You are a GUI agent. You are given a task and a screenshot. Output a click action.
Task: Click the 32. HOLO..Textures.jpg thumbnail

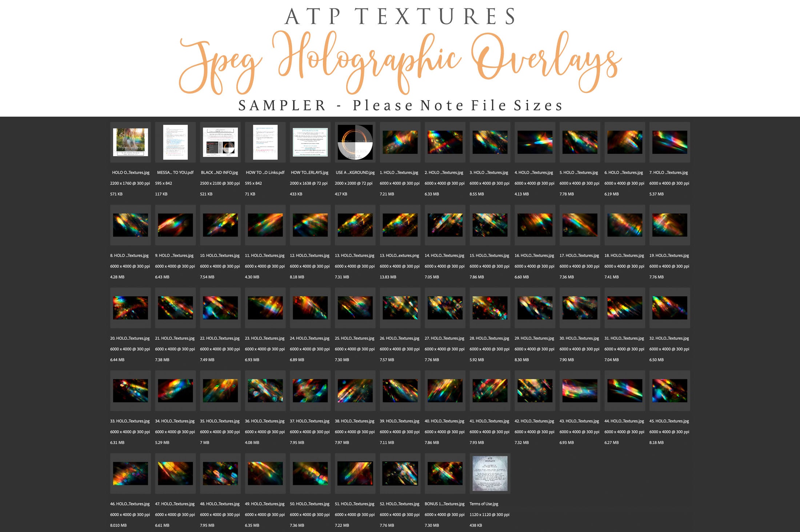[x=669, y=308]
